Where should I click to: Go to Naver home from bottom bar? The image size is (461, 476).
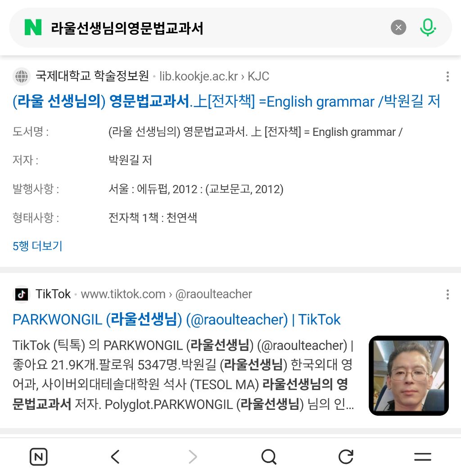(x=39, y=457)
